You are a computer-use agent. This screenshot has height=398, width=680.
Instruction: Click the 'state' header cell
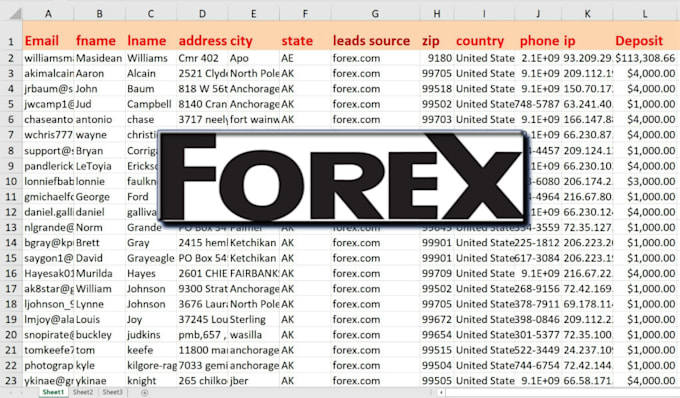point(305,36)
